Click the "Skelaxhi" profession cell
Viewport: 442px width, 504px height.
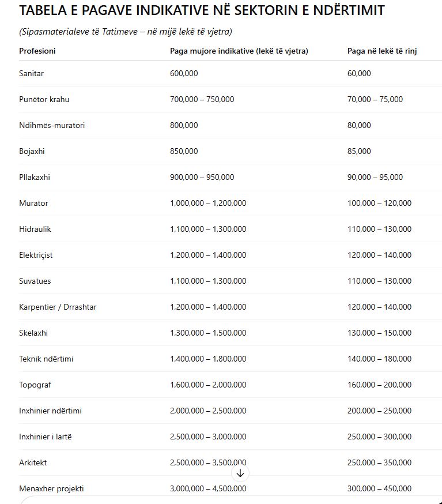tap(34, 333)
